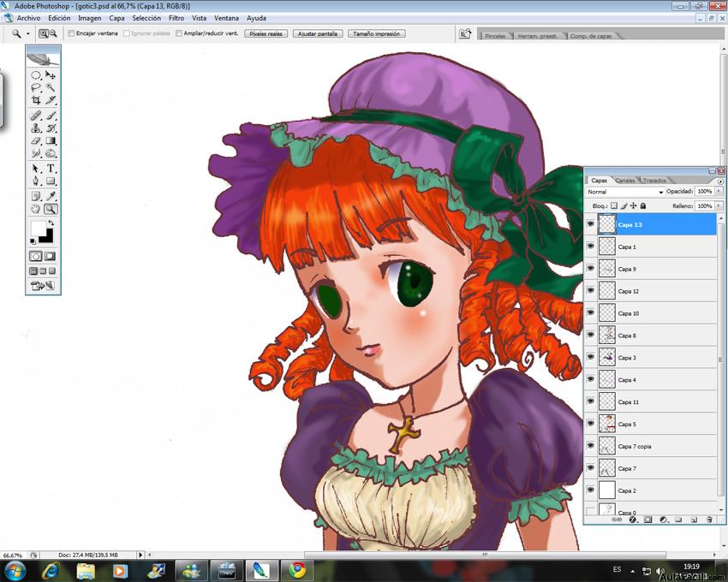
Task: Open the Filtro menu
Action: [x=176, y=18]
